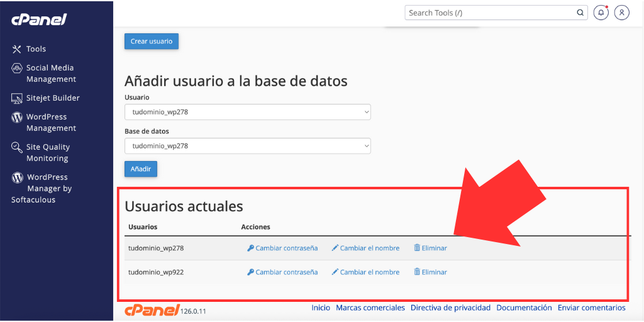Click the Crear usuario button

[x=152, y=41]
